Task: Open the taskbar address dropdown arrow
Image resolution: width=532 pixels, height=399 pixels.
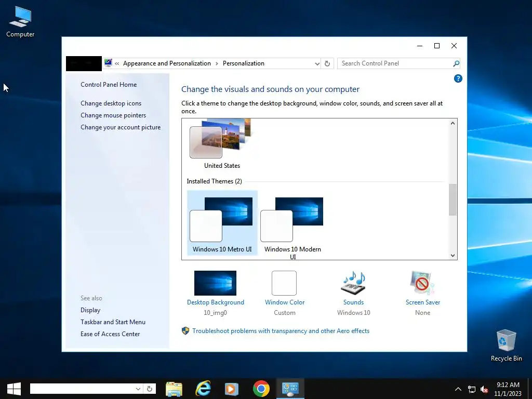Action: click(x=138, y=389)
